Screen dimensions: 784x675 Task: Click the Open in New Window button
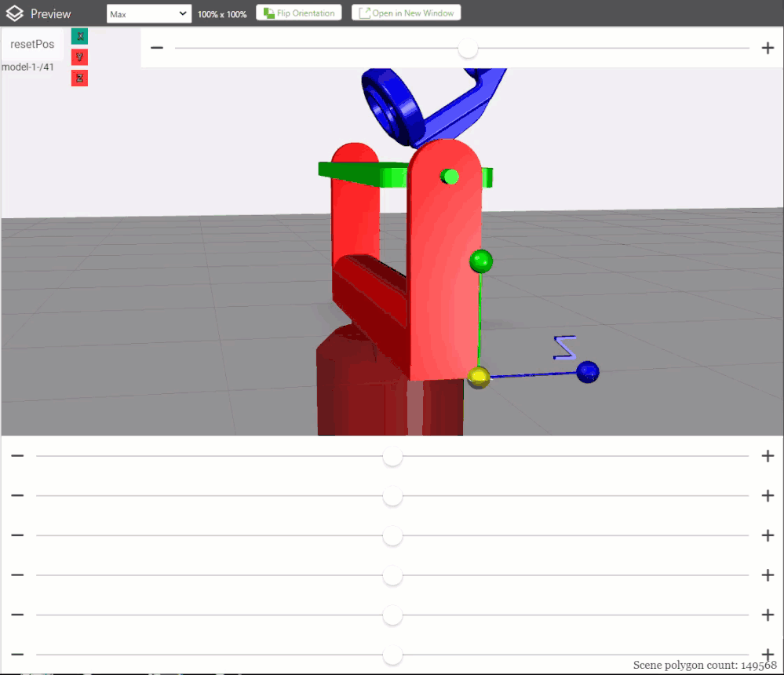point(406,13)
